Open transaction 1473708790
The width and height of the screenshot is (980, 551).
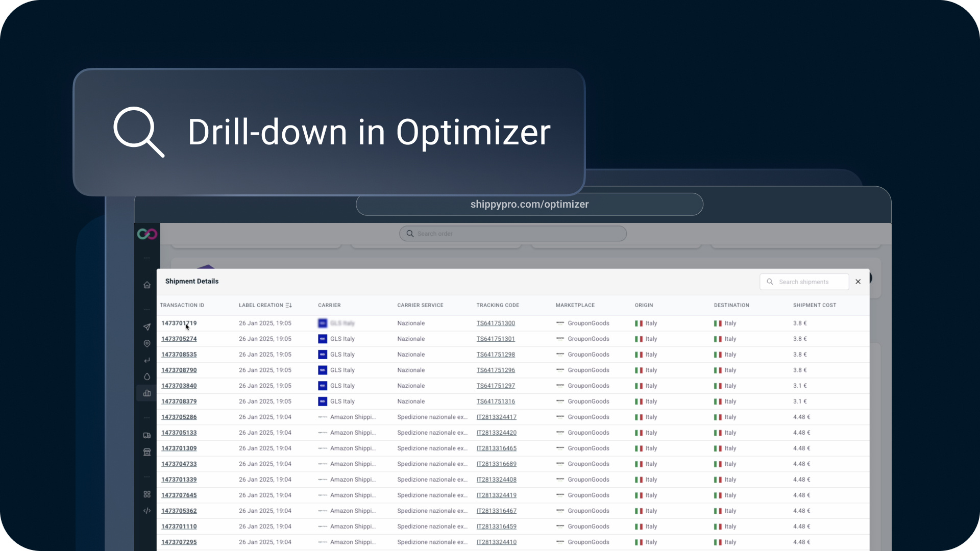[x=179, y=370]
